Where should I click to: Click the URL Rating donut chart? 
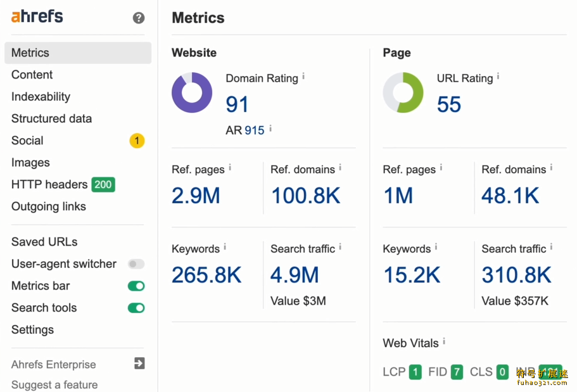403,92
